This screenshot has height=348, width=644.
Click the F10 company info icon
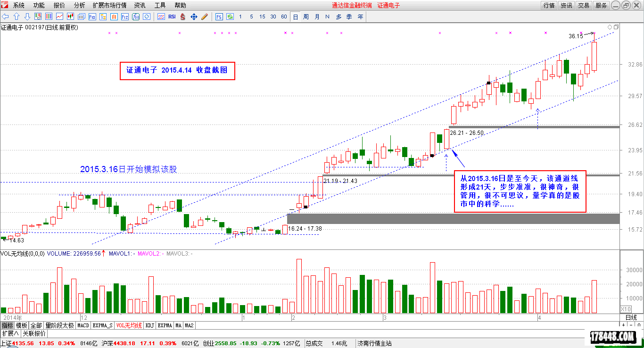[92, 17]
